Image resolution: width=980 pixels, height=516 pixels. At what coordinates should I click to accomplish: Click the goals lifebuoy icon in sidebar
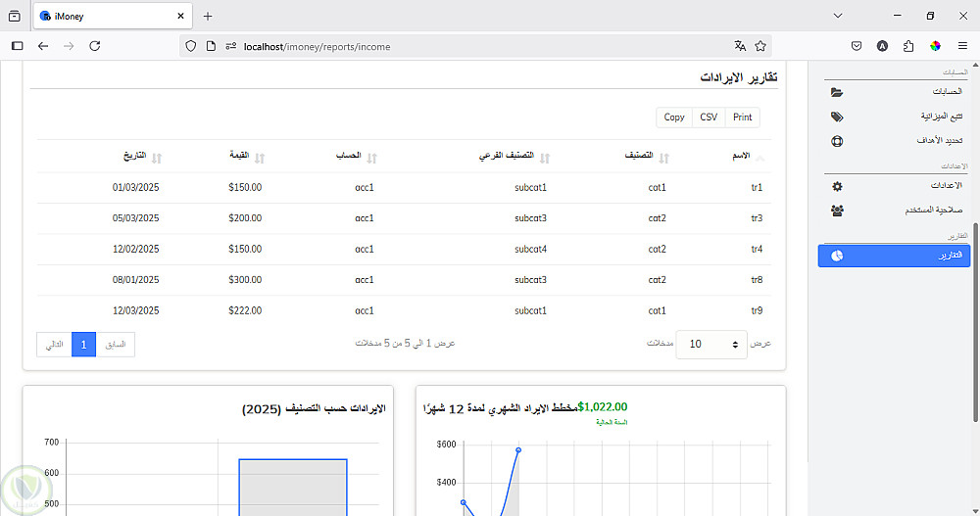[x=837, y=141]
